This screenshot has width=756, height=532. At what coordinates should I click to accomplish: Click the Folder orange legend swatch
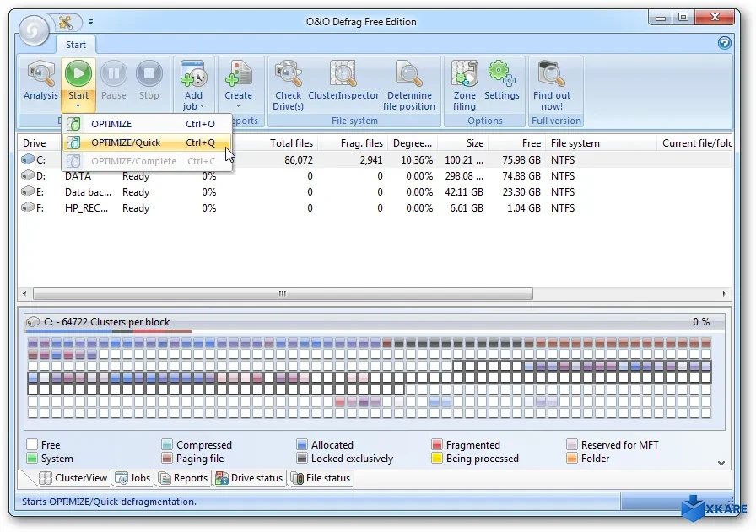tap(572, 458)
